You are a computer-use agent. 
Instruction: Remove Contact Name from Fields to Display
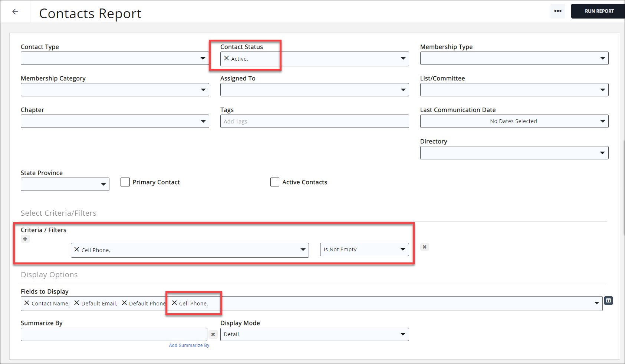pyautogui.click(x=27, y=303)
